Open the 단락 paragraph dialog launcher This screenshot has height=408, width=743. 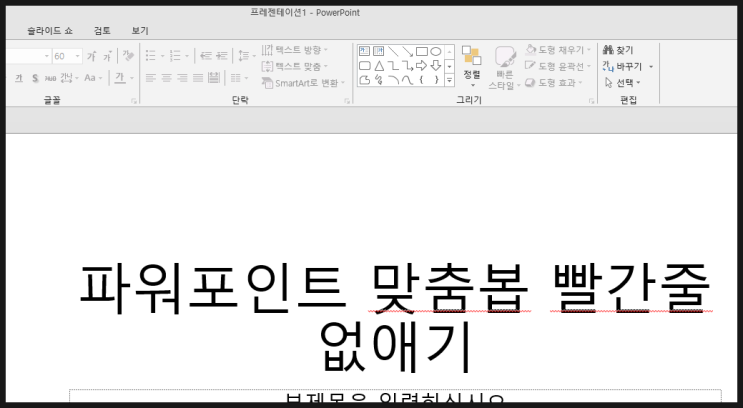pos(347,101)
